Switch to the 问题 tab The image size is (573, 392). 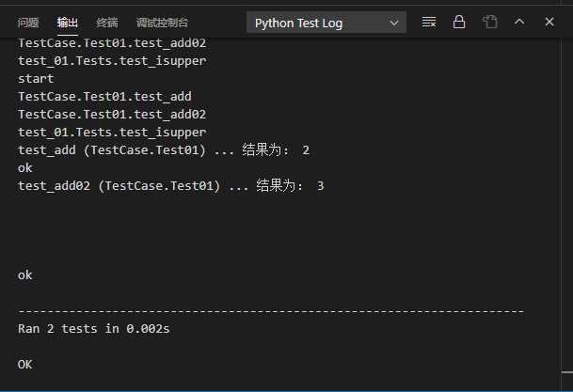[28, 23]
